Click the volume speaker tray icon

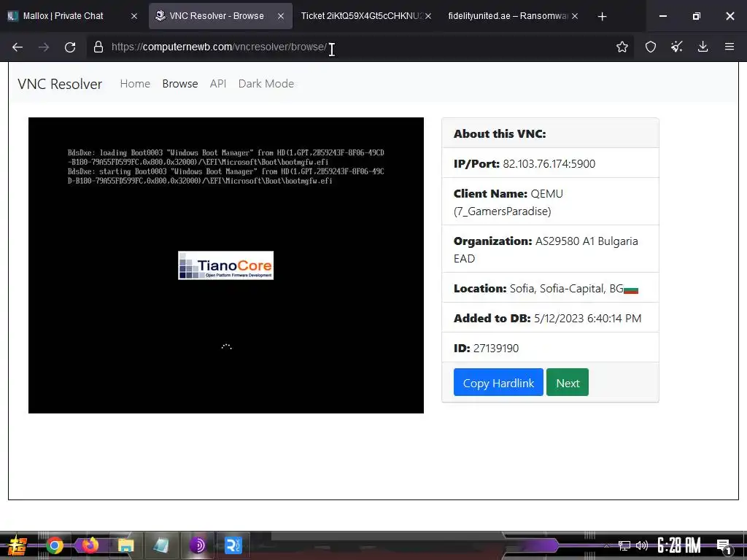642,545
